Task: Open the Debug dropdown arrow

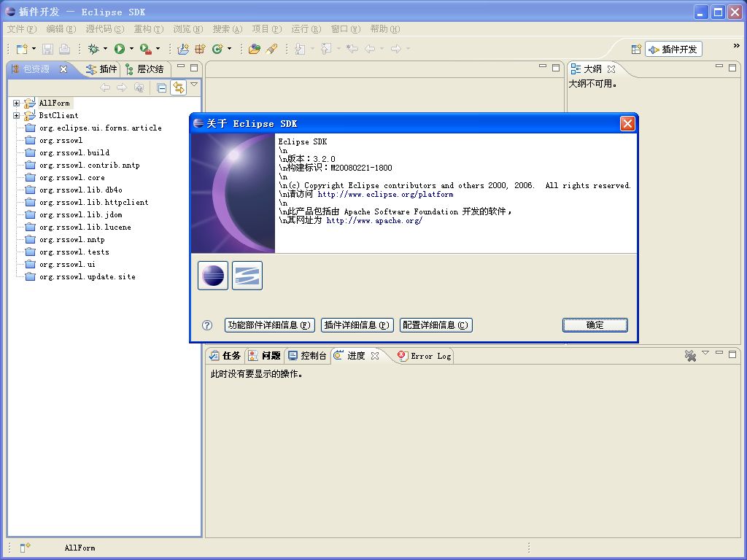Action: point(105,49)
